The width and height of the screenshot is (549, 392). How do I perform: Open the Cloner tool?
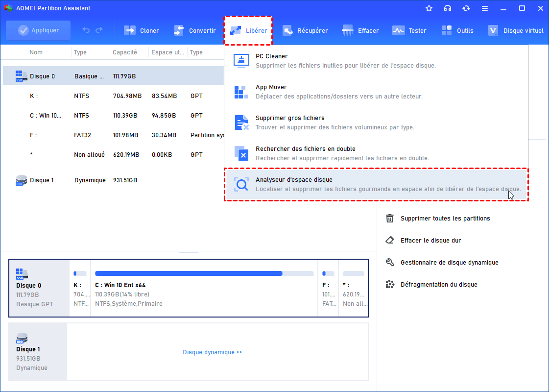click(x=142, y=30)
